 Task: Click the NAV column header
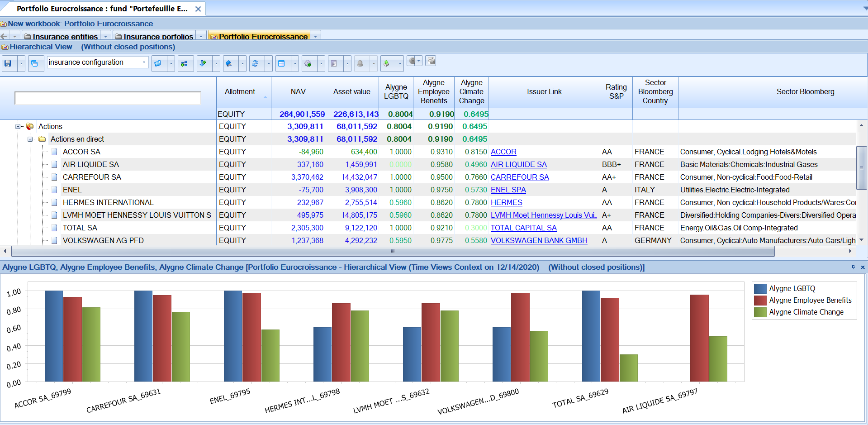(298, 92)
